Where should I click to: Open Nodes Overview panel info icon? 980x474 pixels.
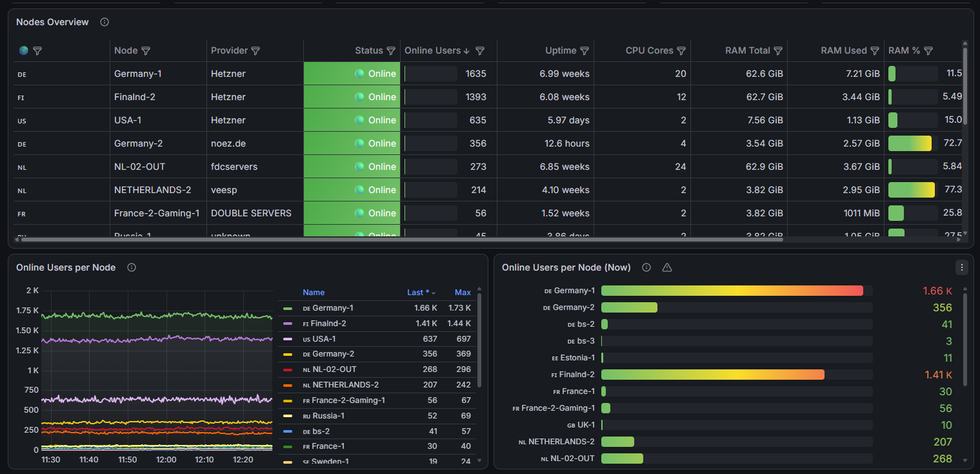105,22
